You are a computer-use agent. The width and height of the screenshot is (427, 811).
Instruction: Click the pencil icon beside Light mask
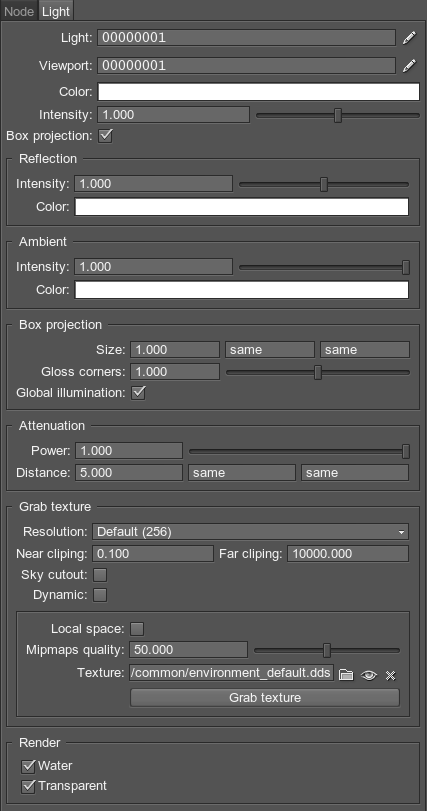[409, 38]
